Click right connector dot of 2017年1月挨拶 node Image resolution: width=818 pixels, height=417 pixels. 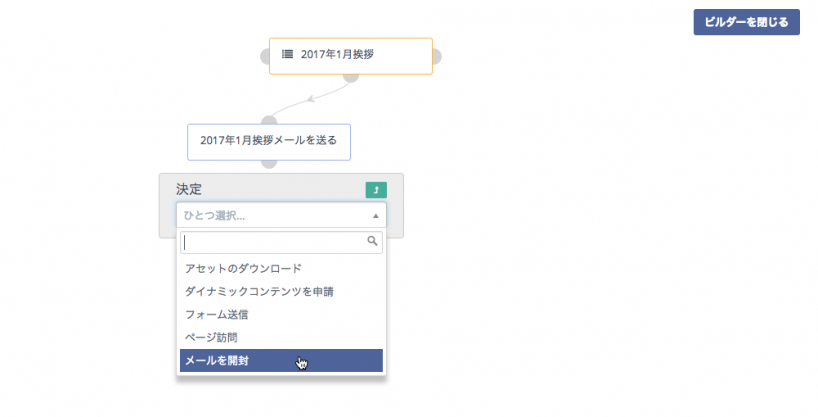click(438, 56)
